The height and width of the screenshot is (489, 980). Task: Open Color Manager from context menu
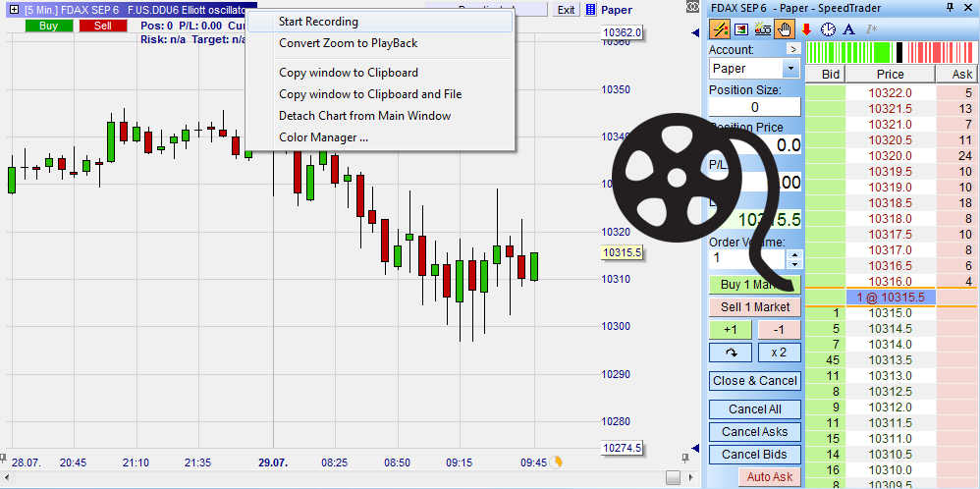coord(380,137)
